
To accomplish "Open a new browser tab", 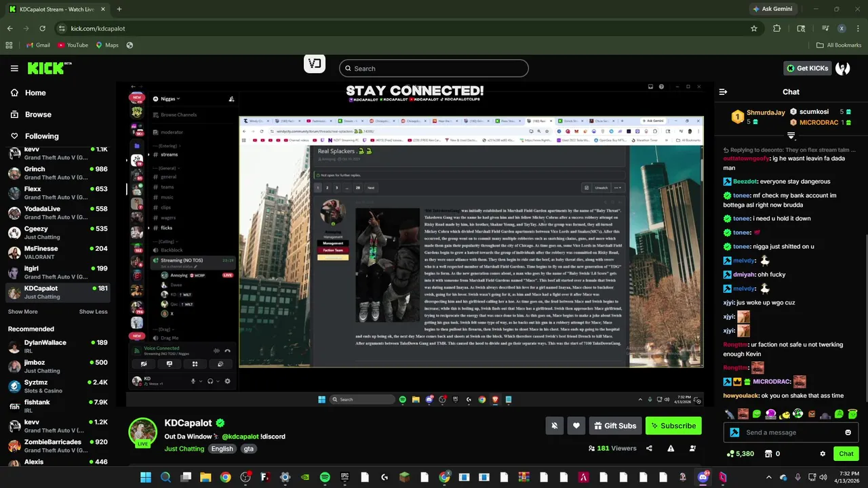I will coord(119,9).
